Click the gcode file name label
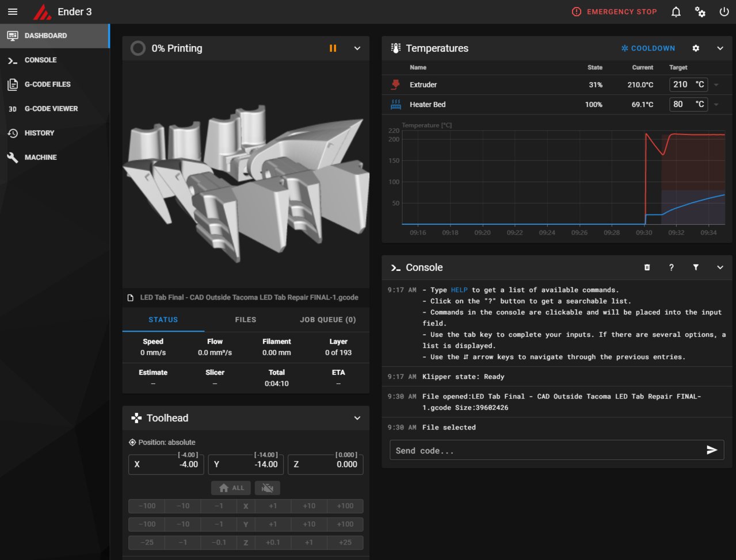 tap(249, 297)
